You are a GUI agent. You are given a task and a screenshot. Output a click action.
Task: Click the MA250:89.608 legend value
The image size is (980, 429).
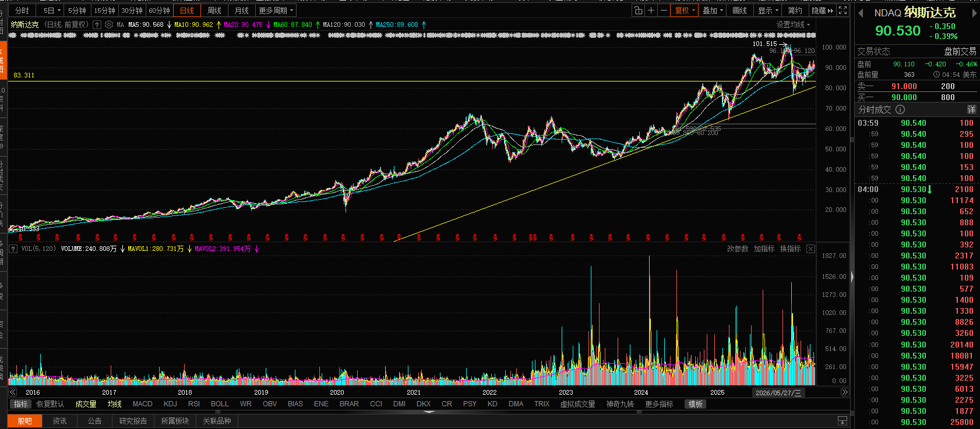[x=397, y=24]
